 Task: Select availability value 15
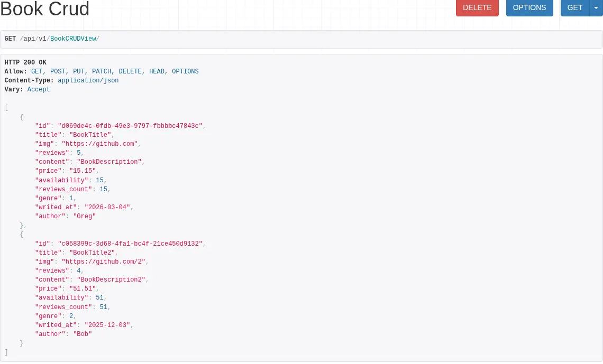click(99, 180)
